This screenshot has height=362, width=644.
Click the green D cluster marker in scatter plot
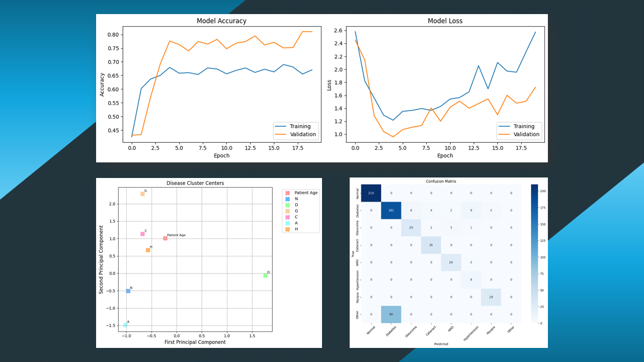click(x=265, y=276)
